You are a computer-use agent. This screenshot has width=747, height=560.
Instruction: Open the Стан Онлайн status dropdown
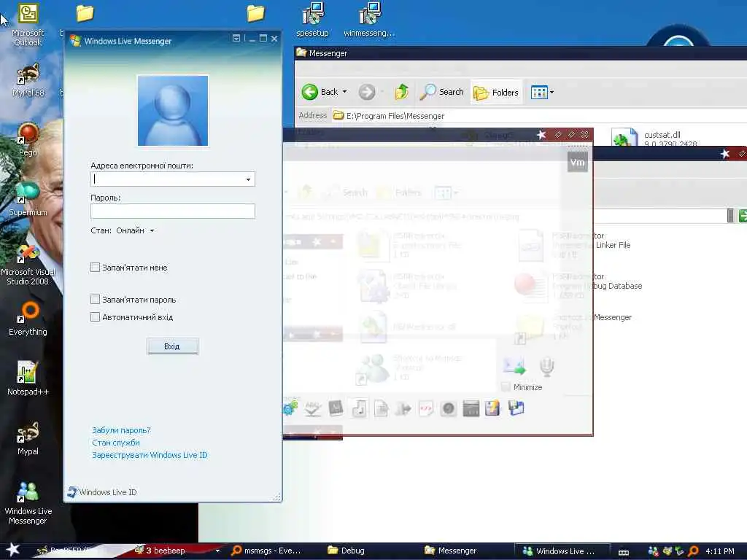pos(152,231)
